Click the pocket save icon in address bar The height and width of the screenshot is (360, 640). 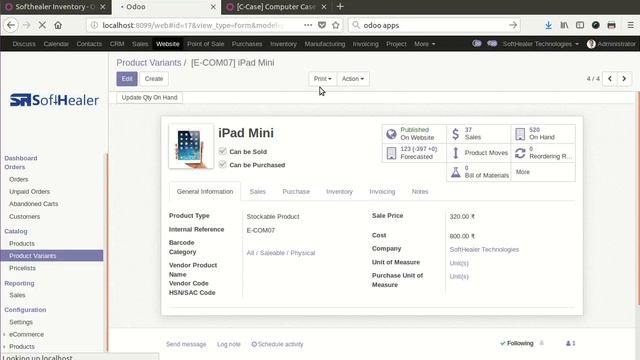click(322, 25)
